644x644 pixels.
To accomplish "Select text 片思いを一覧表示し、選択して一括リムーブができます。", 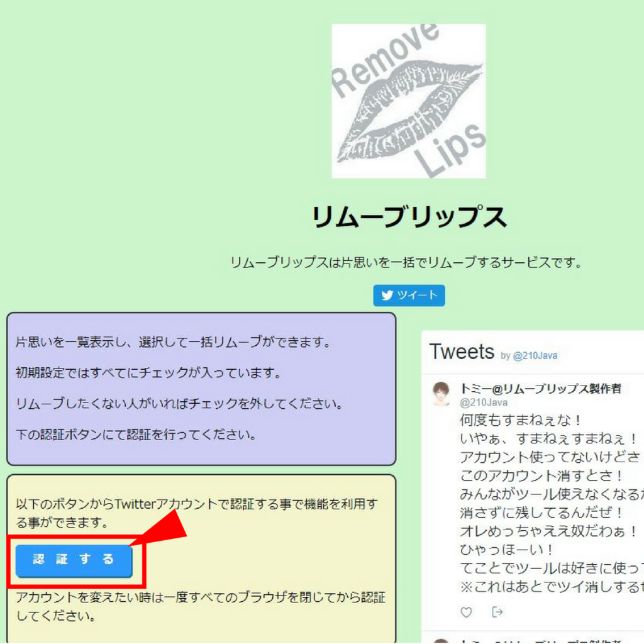I will 173,341.
